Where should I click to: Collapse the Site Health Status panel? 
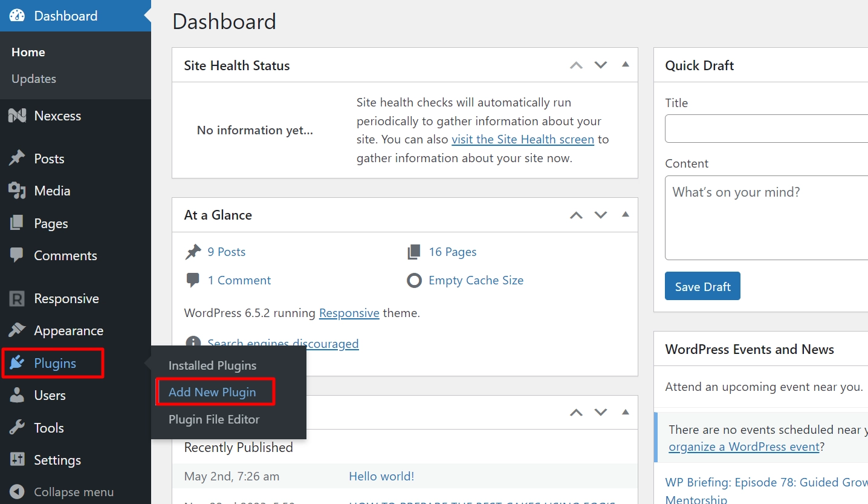tap(626, 65)
